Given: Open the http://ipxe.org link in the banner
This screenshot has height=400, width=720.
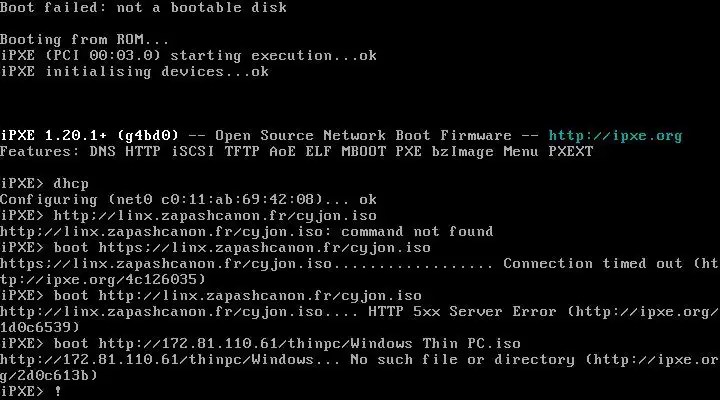Looking at the screenshot, I should coord(615,136).
